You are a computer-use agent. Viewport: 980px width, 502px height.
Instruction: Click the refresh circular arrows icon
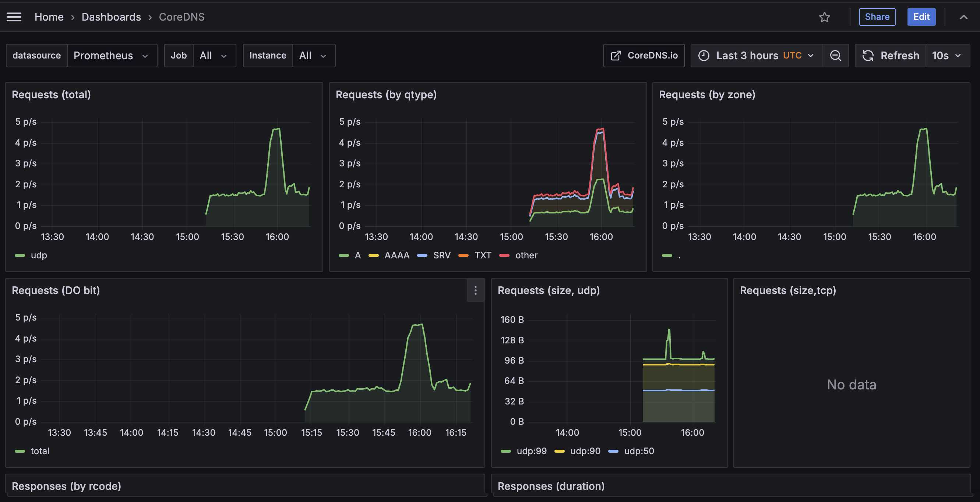point(868,56)
